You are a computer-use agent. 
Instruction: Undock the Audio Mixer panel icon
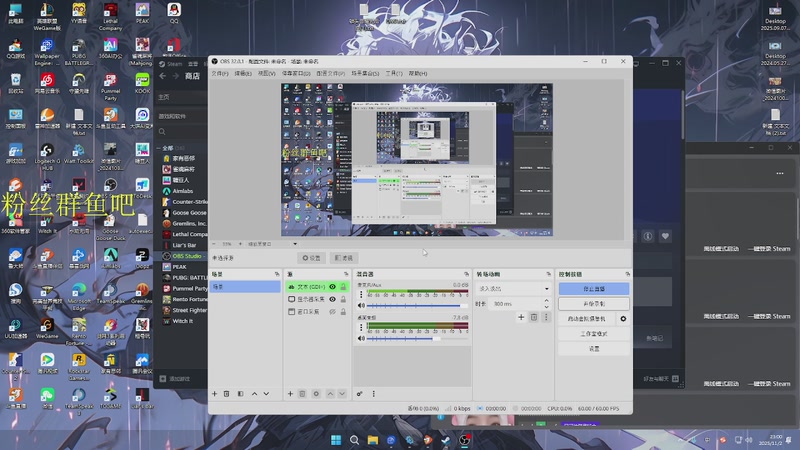pos(466,274)
